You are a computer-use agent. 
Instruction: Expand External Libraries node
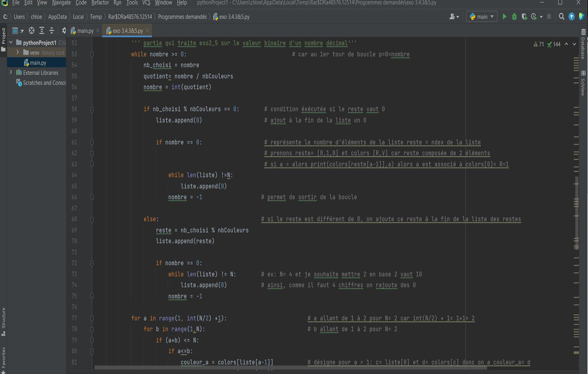(11, 72)
